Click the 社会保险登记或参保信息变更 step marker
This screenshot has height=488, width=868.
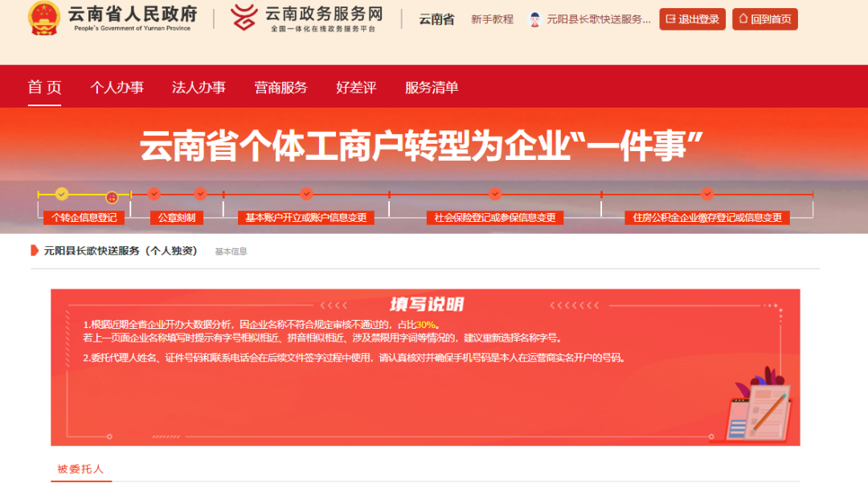tap(495, 194)
